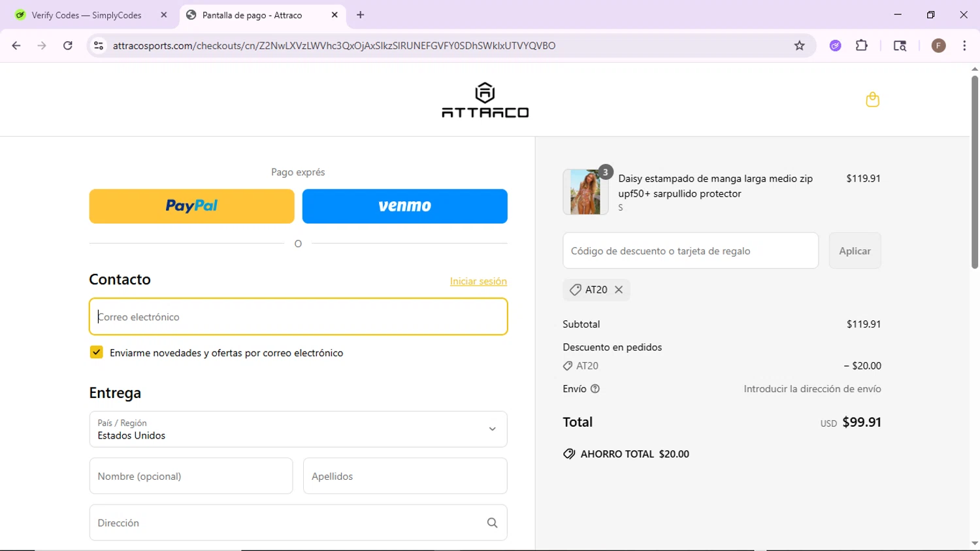The image size is (980, 551).
Task: Click the address search magnifier icon
Action: (x=492, y=523)
